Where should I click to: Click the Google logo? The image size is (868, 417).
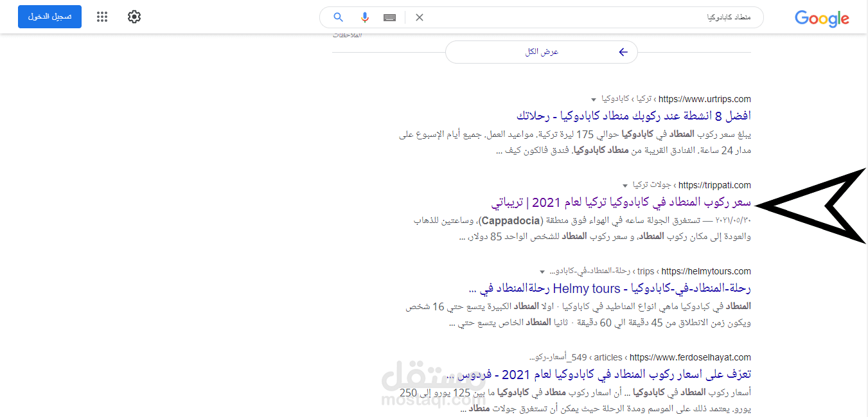822,18
